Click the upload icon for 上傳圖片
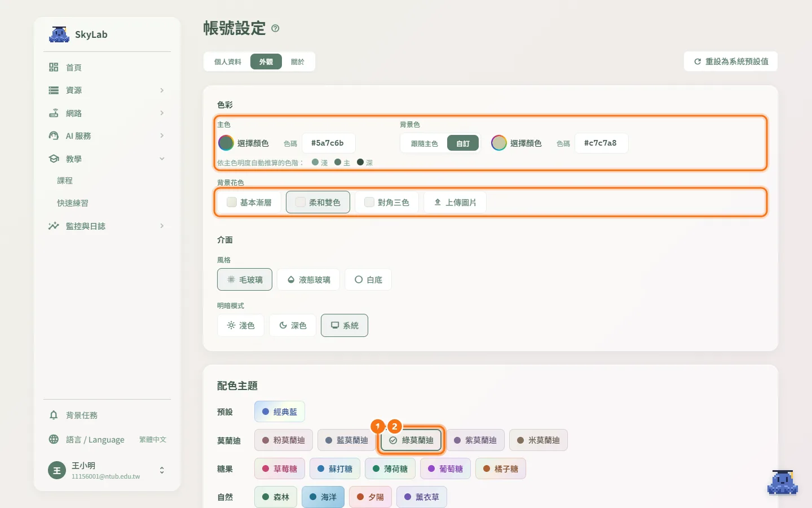The image size is (812, 508). point(438,202)
